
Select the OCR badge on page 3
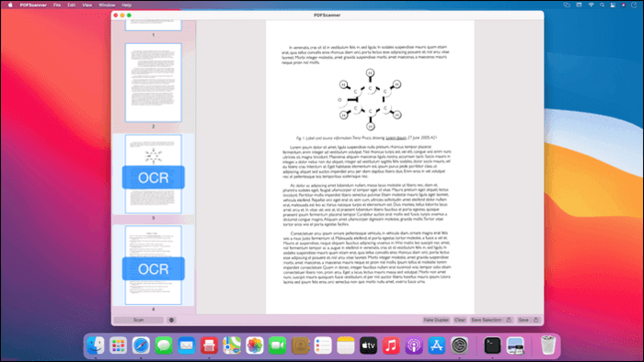(154, 177)
